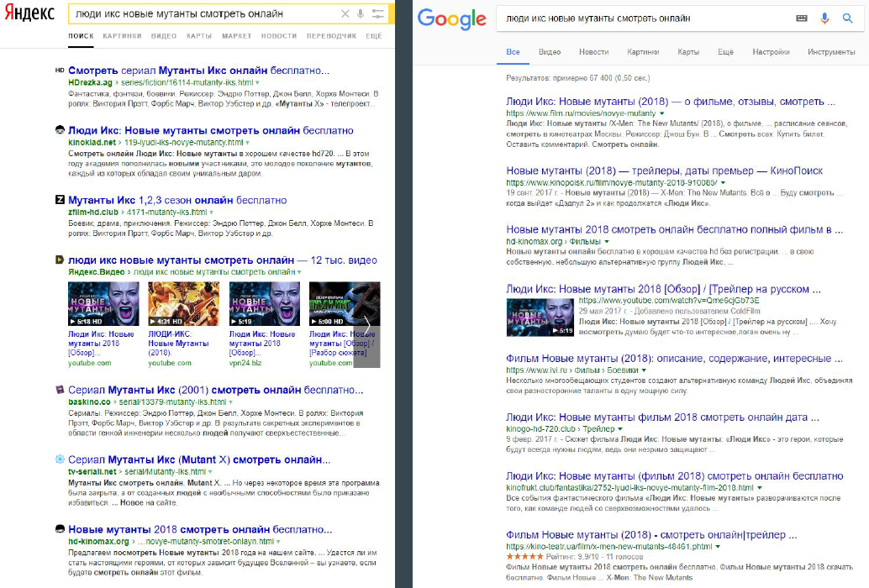869x588 pixels.
Task: Open Yandex advanced search settings icon
Action: [377, 14]
